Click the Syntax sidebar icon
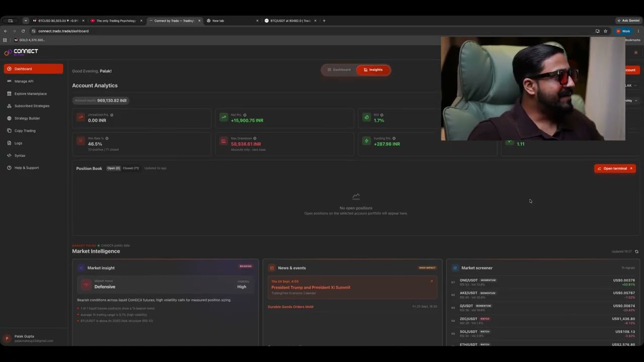The height and width of the screenshot is (362, 644). pyautogui.click(x=9, y=155)
